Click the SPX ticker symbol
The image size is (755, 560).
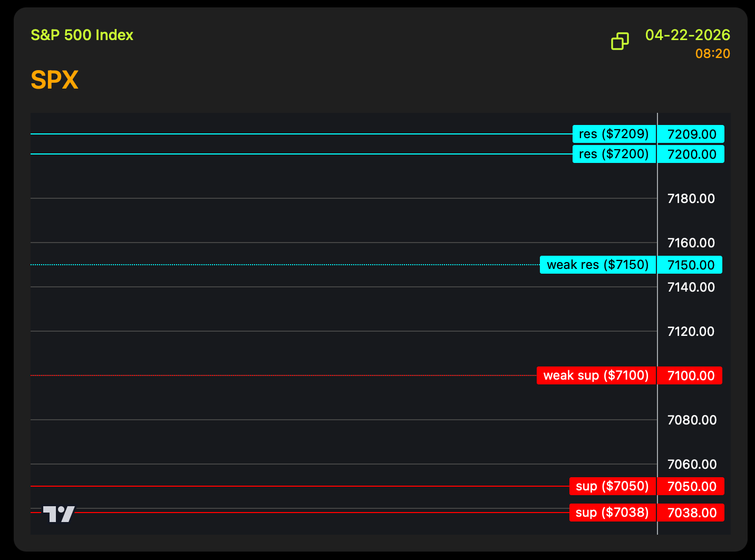click(x=54, y=80)
